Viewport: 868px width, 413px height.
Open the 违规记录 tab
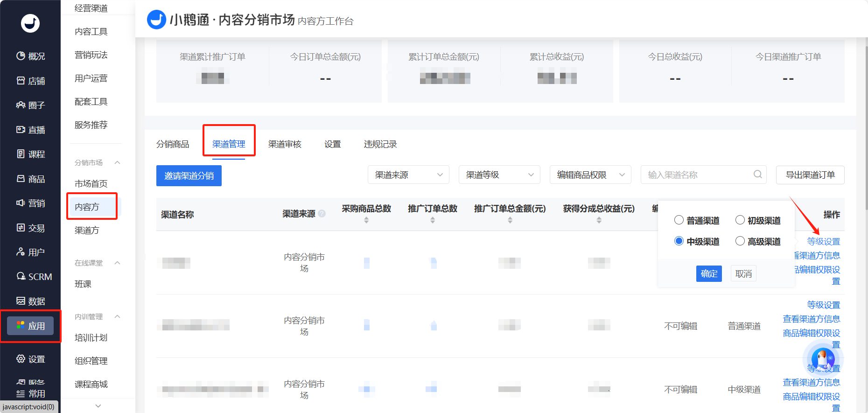point(380,144)
